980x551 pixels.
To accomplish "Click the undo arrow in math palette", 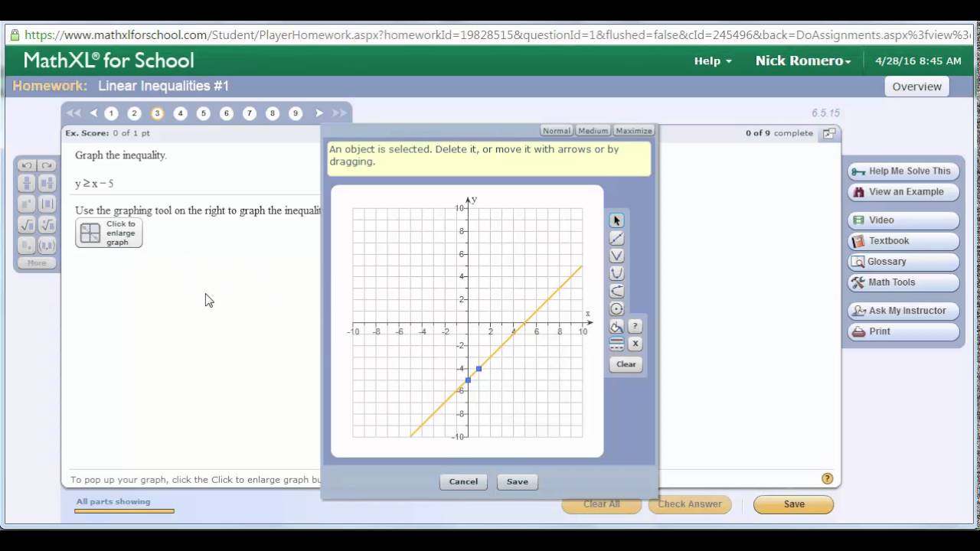I will coord(27,165).
